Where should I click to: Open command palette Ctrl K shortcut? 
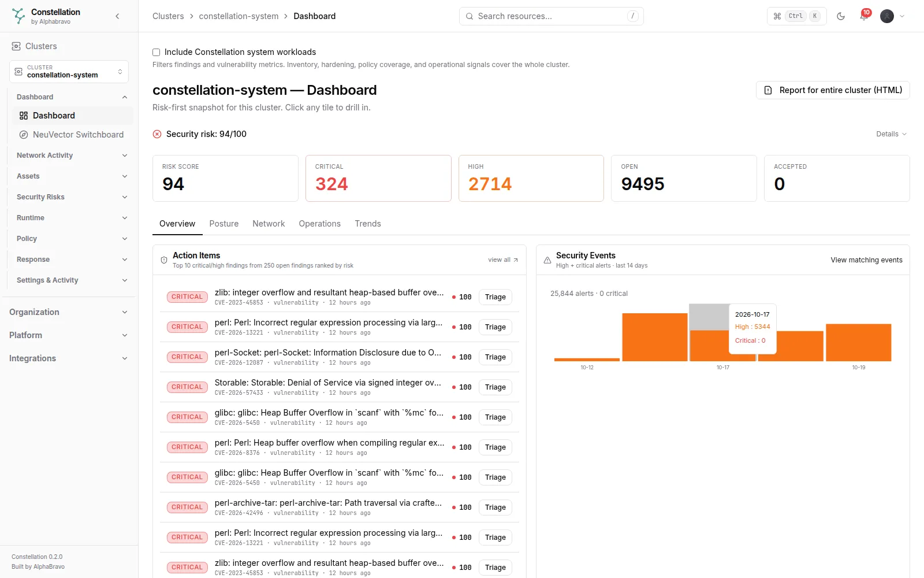point(796,16)
